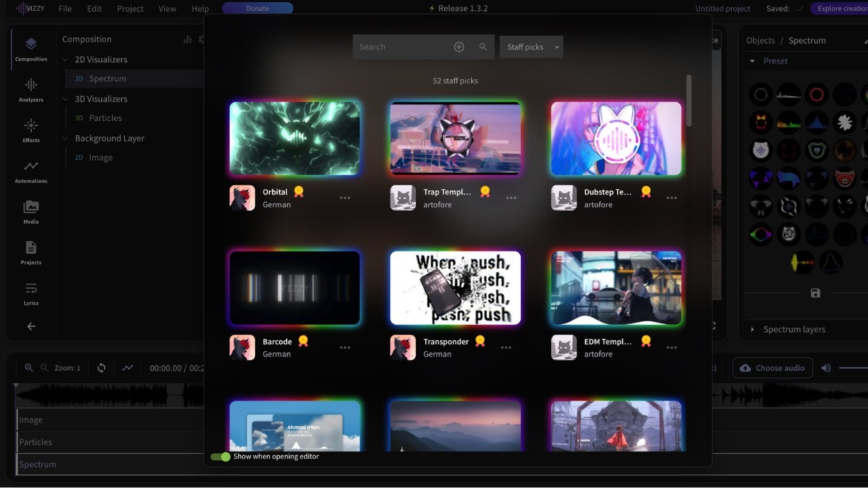Click the plus icon in the search field
This screenshot has height=488, width=868.
(x=459, y=47)
